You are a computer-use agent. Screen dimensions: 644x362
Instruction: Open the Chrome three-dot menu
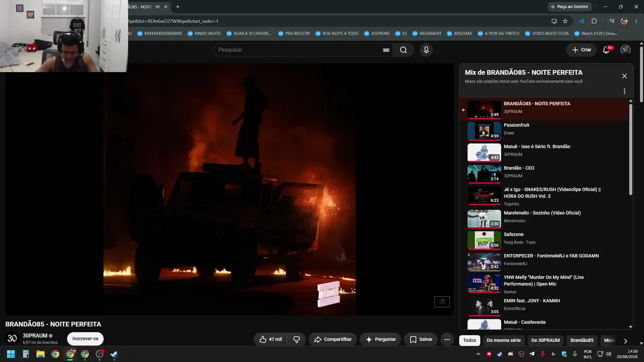[x=636, y=21]
